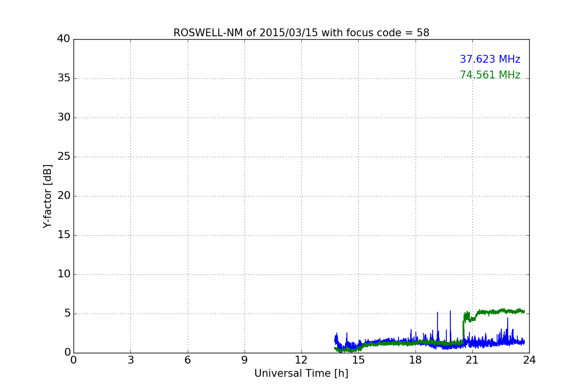Select the blue '37.623 MHz' legend label

coord(490,59)
